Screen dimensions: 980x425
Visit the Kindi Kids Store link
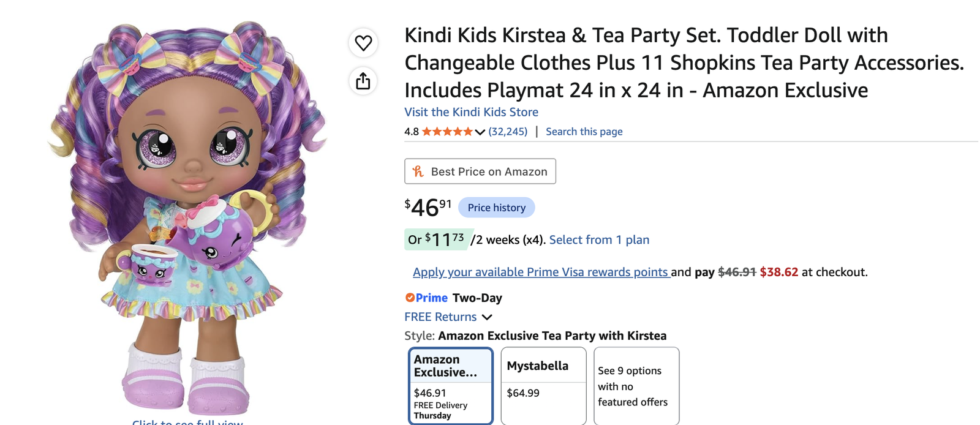[471, 112]
